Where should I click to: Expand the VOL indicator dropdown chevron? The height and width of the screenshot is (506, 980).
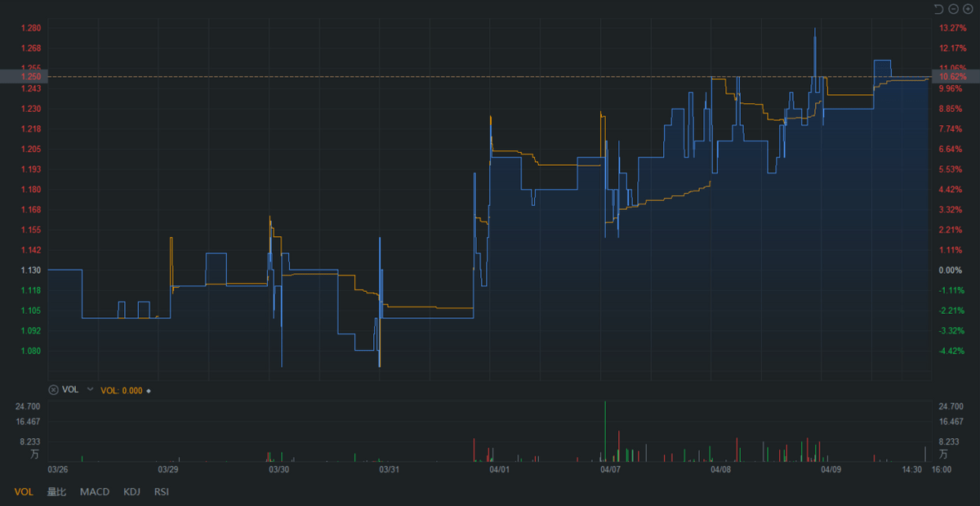pos(90,390)
